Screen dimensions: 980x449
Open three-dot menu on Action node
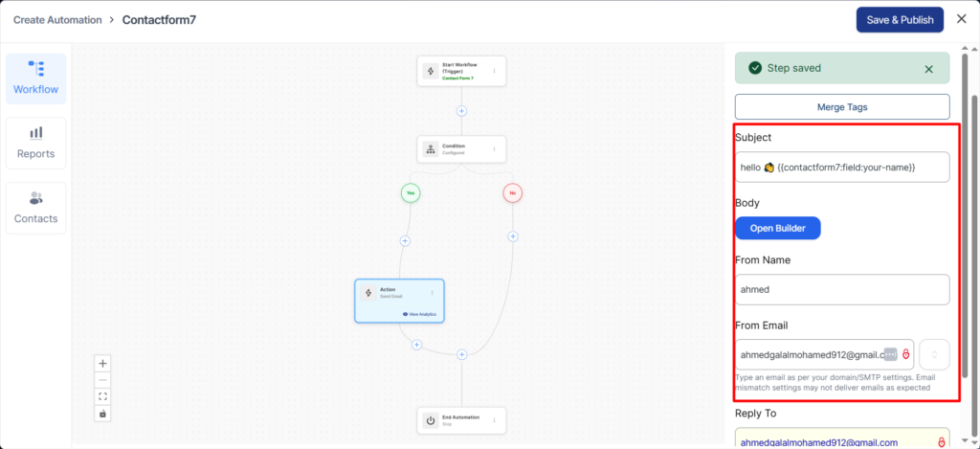pos(433,293)
